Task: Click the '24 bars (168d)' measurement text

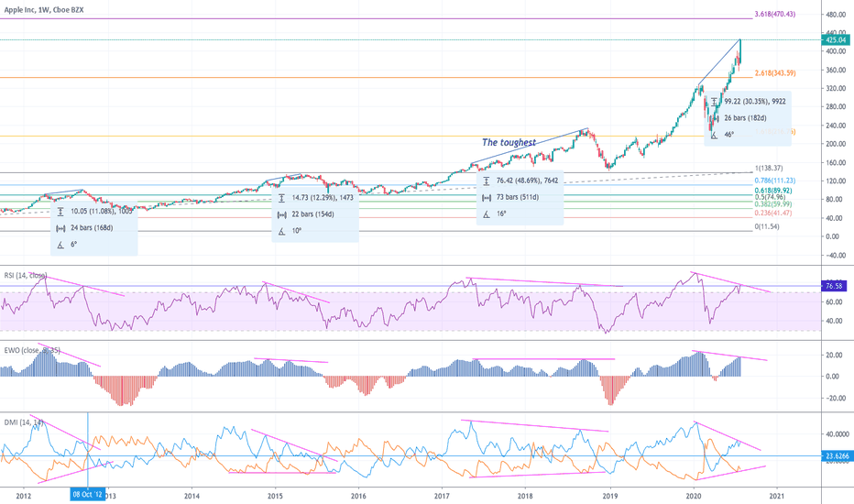Action: 92,228
